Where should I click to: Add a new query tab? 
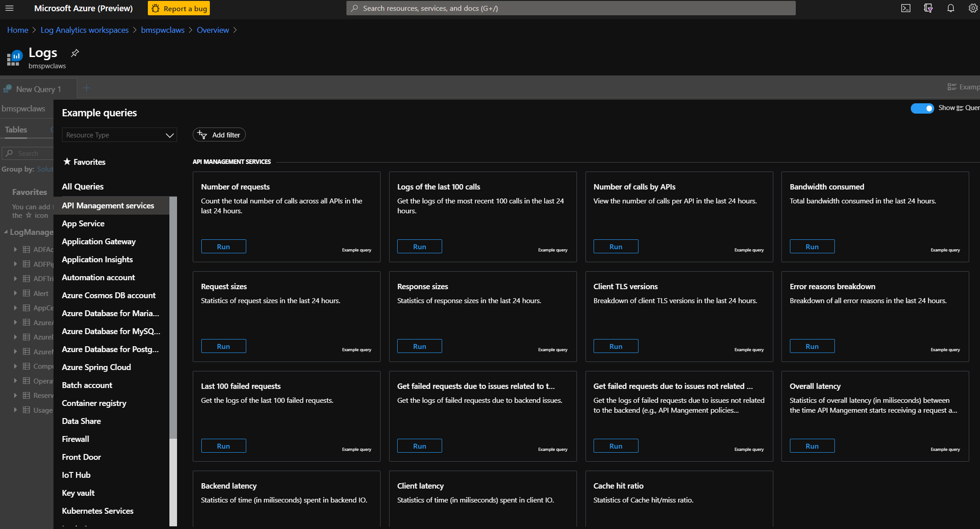pos(87,88)
